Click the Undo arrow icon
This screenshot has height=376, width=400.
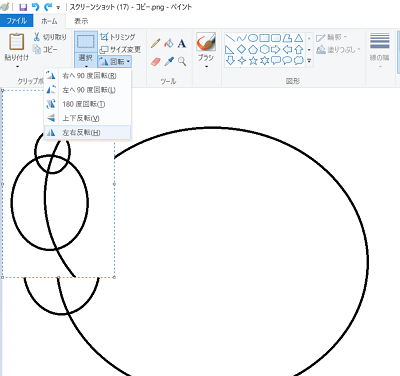pos(35,7)
